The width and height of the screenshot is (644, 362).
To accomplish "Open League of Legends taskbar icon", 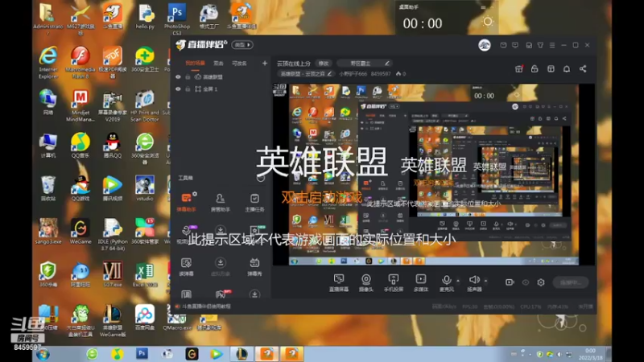I will click(x=241, y=353).
